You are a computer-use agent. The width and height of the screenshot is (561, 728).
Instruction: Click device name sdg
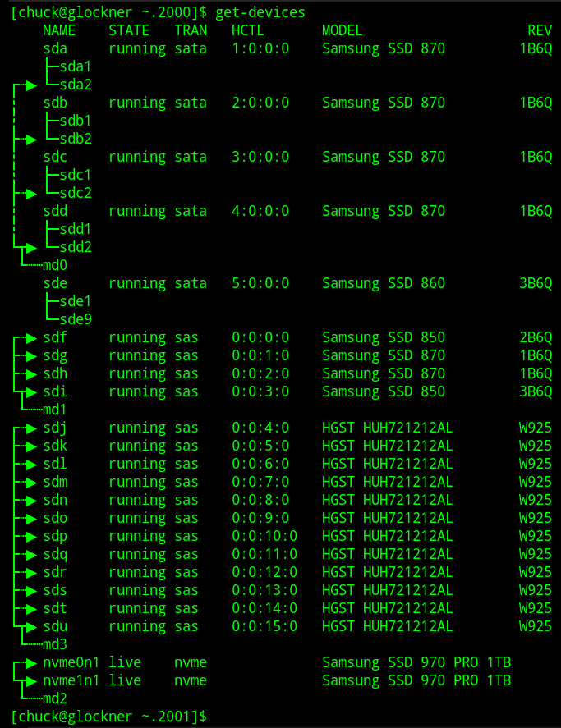(55, 355)
